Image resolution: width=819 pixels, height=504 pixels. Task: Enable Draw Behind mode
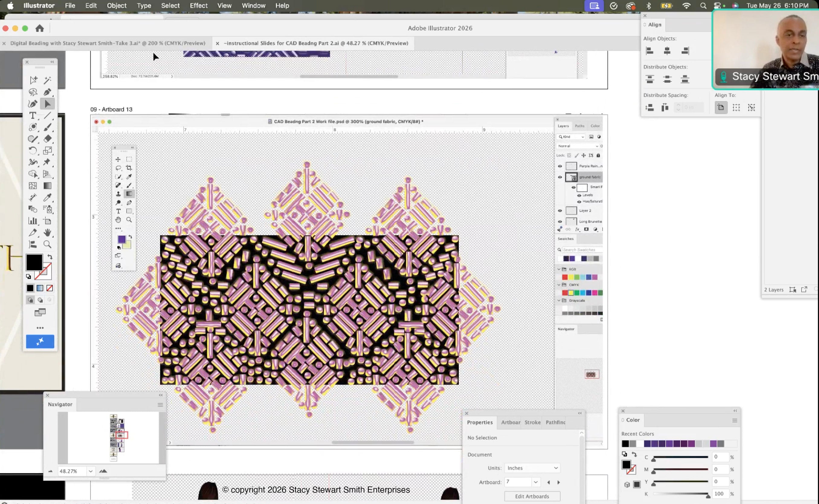click(40, 300)
